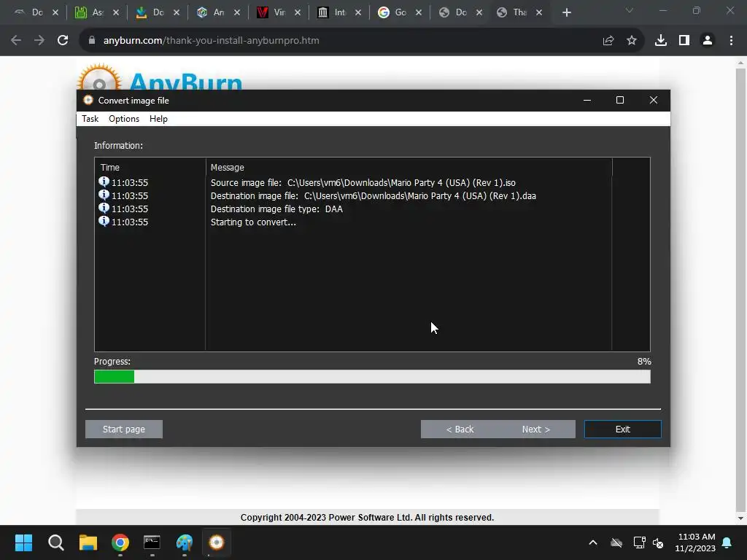The height and width of the screenshot is (560, 747).
Task: Click the muted volume tray icon
Action: point(658,542)
